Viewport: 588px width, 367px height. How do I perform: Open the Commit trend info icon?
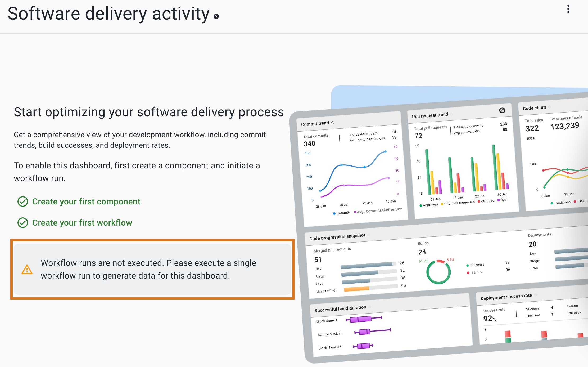click(x=333, y=123)
